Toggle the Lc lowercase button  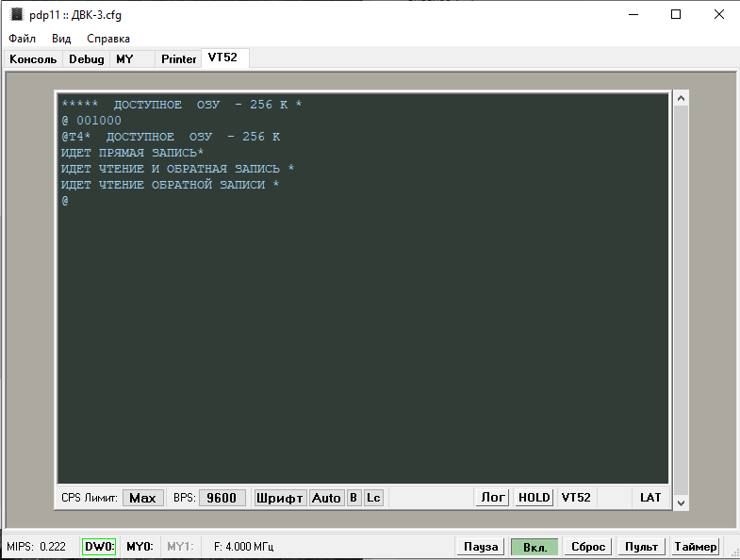point(374,498)
